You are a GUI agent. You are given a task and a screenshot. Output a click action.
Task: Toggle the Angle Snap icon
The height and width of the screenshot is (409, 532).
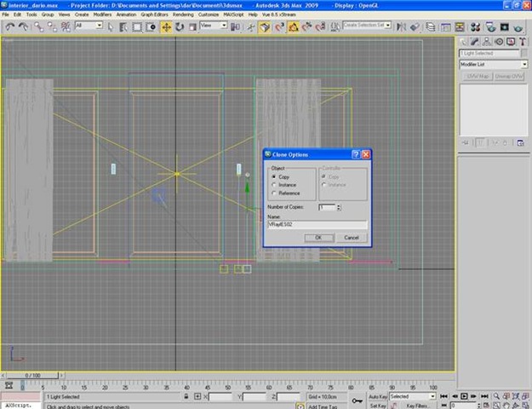294,27
